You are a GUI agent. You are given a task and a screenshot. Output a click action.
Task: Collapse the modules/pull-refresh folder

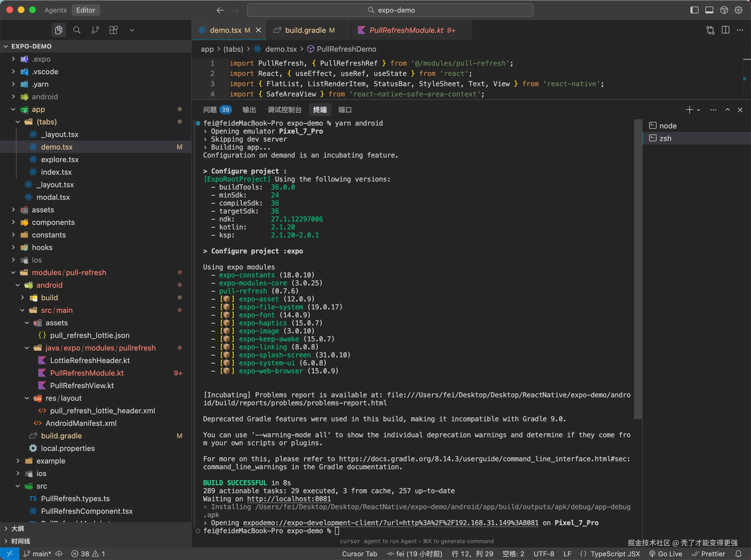point(69,273)
